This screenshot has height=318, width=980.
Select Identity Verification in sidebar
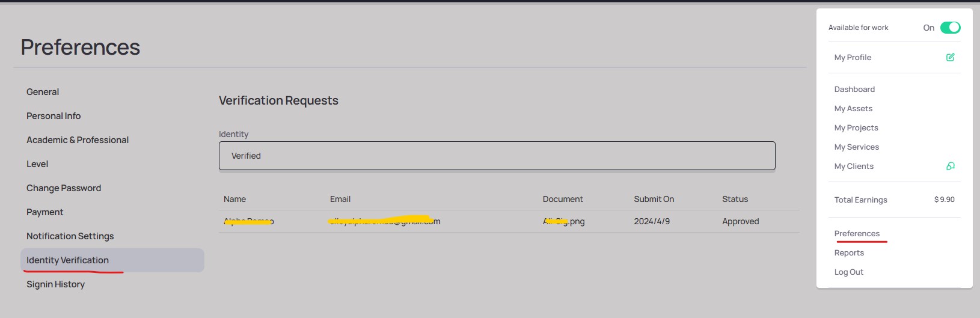[68, 260]
